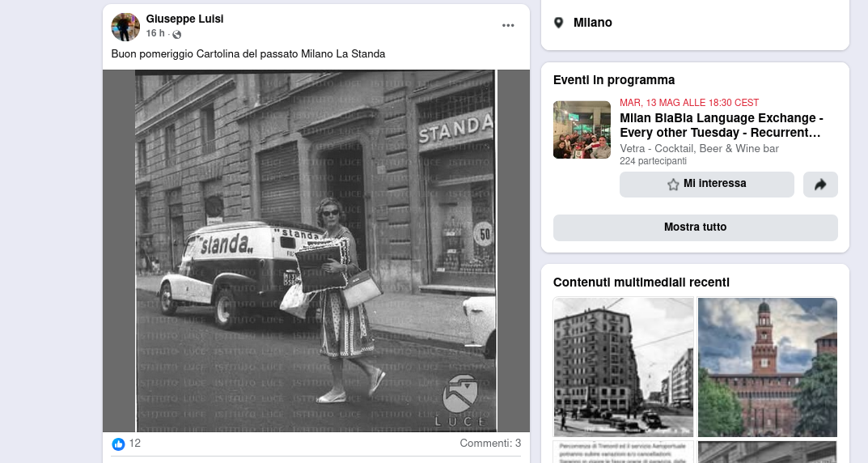Open the Commenti: 3 comments link
This screenshot has width=868, height=463.
click(x=490, y=444)
